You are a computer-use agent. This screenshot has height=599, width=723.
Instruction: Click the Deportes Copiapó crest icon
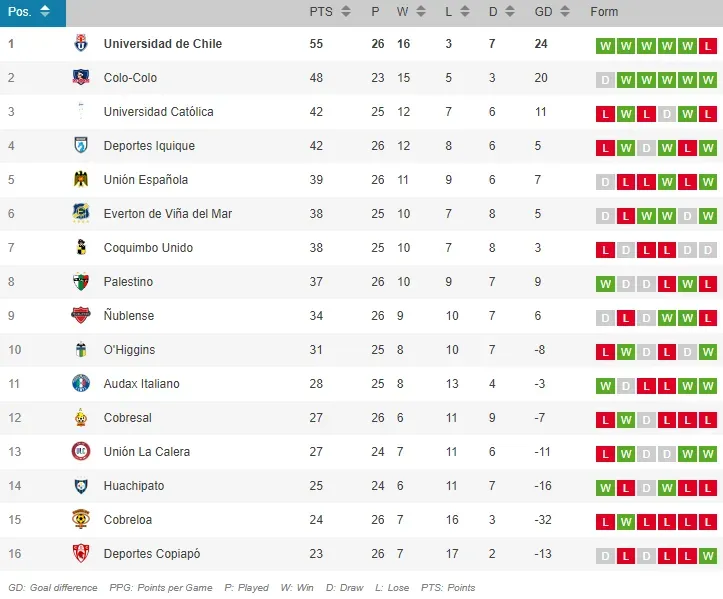(x=81, y=554)
